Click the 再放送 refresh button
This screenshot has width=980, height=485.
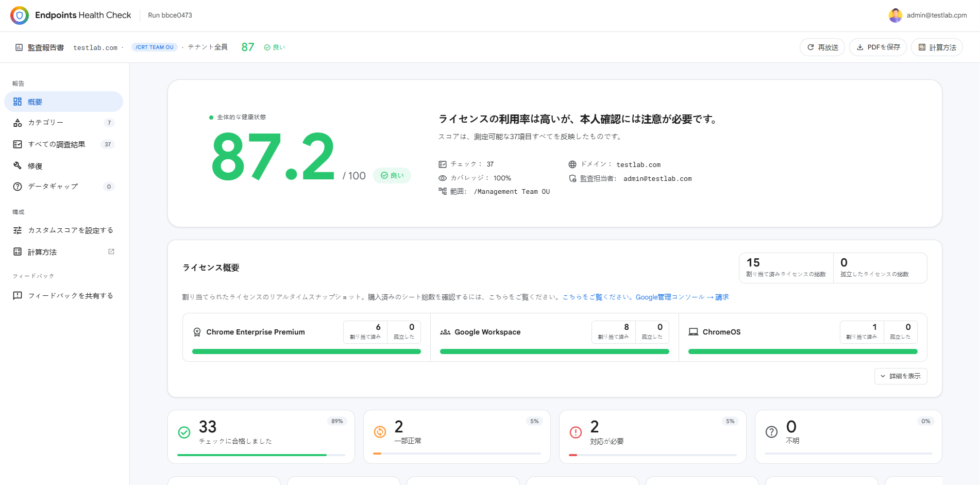coord(822,47)
